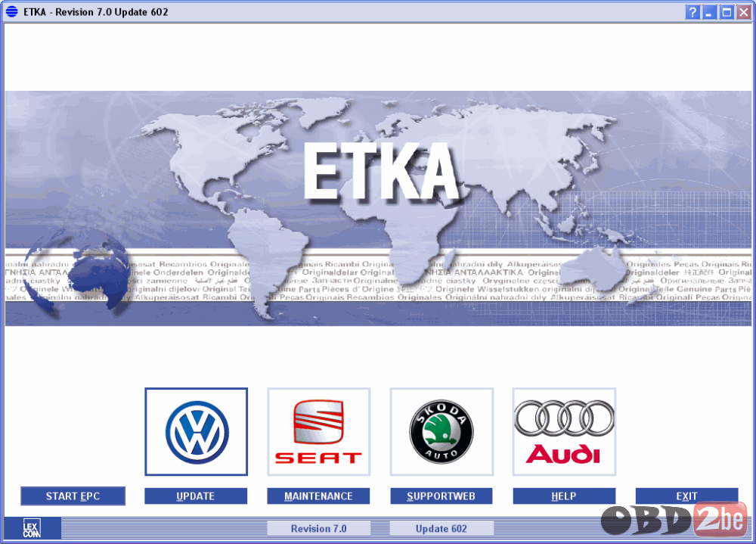This screenshot has height=544, width=756.
Task: Click the ETKA world map banner
Action: click(x=379, y=209)
